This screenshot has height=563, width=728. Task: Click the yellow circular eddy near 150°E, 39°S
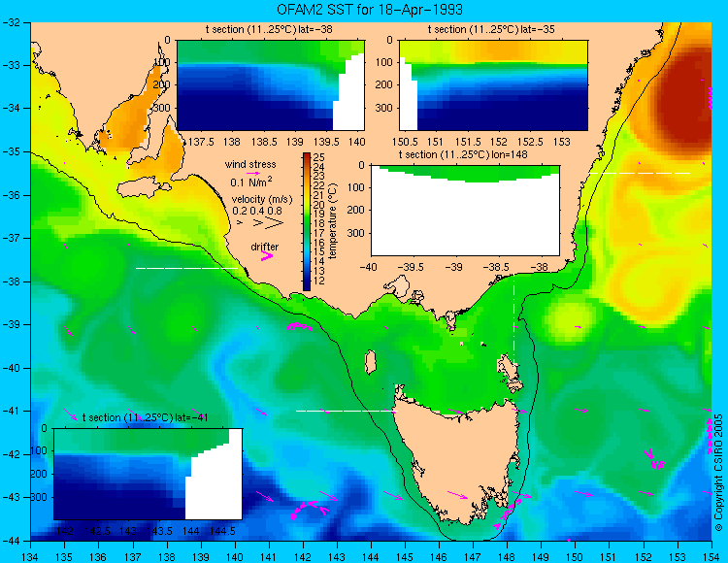coord(569,319)
